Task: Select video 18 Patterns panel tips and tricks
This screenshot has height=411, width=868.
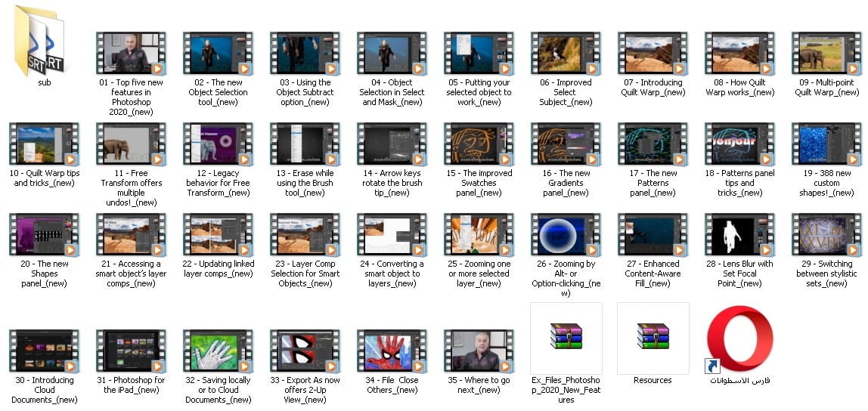Action: pos(739,144)
